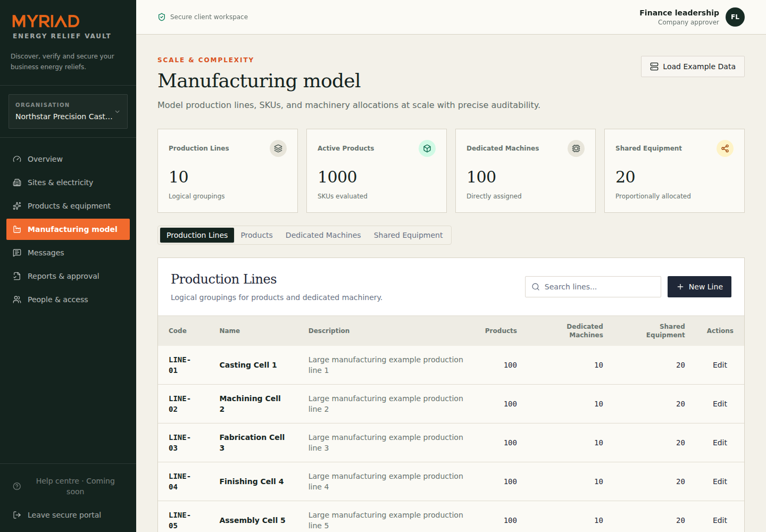Open the Organisation dropdown

click(x=68, y=111)
